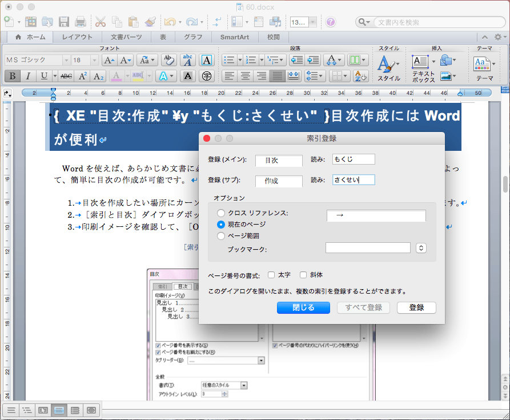Increase font size with A▲ button
The height and width of the screenshot is (420, 510).
[x=109, y=60]
